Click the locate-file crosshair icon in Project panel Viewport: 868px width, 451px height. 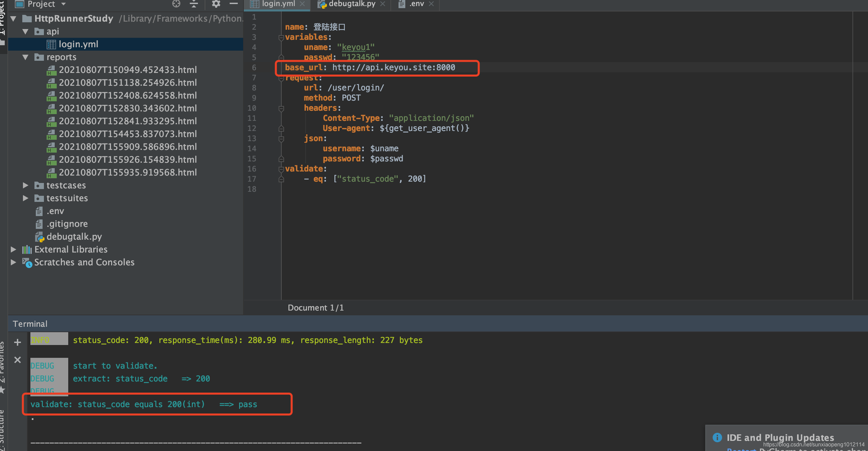[176, 4]
